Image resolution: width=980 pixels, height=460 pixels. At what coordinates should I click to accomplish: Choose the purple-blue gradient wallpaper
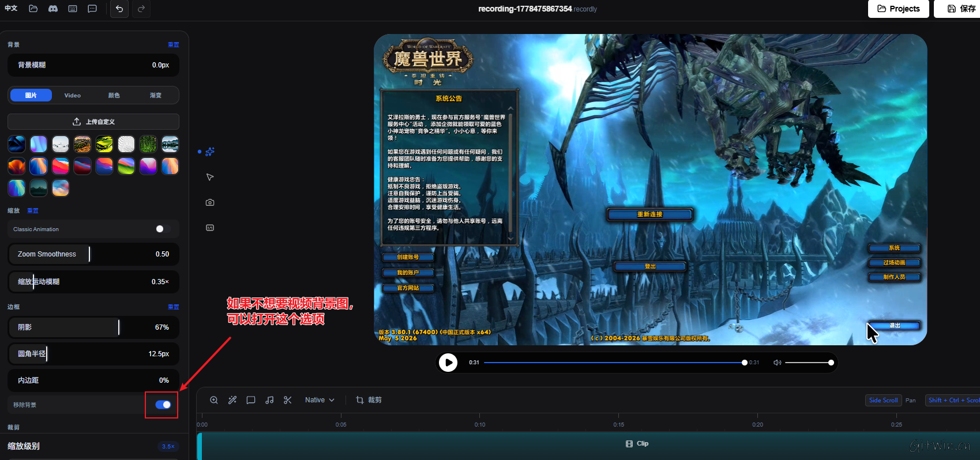coord(39,144)
